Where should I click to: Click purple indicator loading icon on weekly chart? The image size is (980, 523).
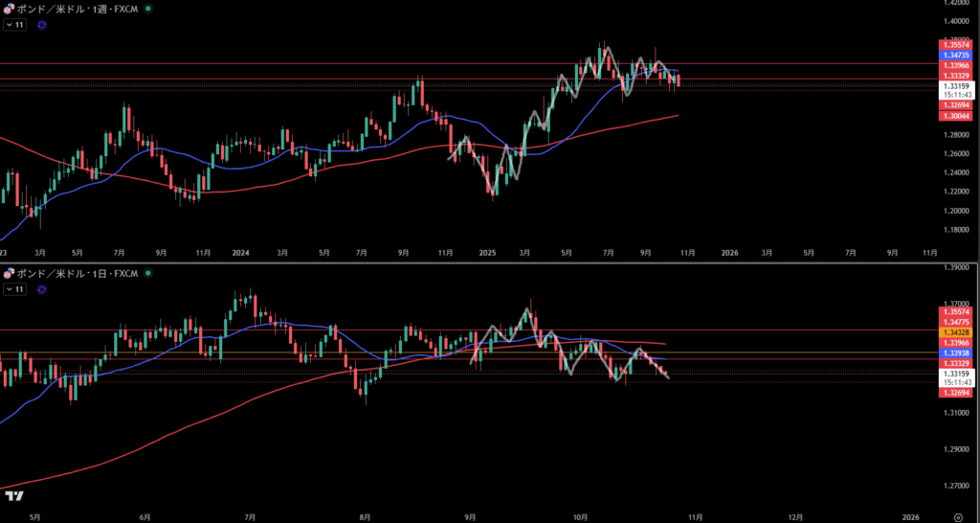[x=41, y=25]
